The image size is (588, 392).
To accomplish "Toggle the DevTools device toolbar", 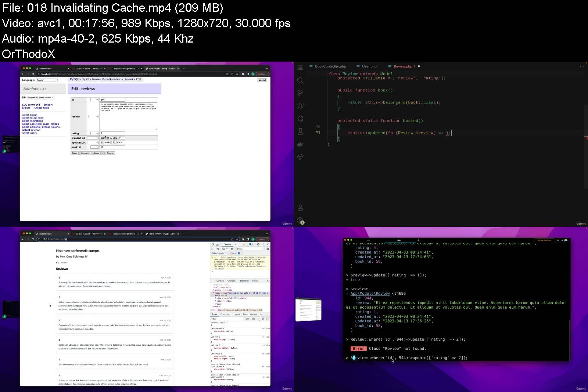I will [217, 244].
